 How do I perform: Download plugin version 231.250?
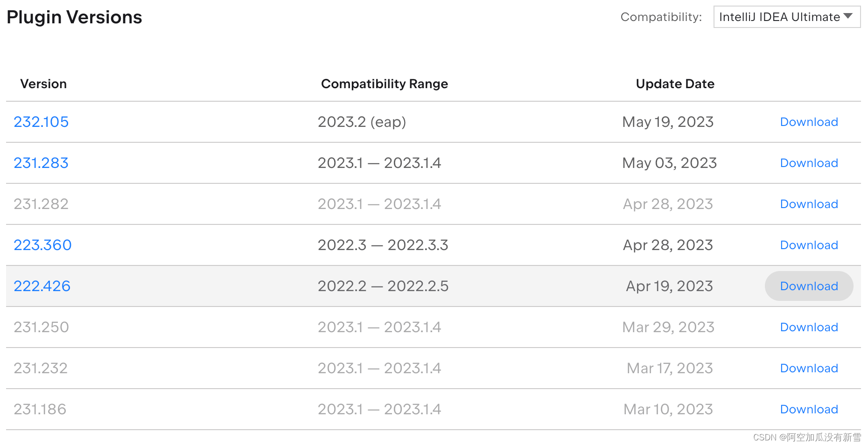[809, 327]
